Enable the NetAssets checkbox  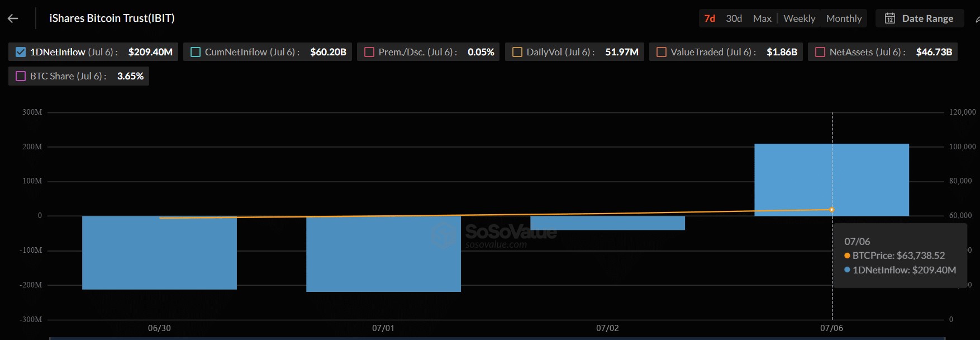click(x=820, y=52)
